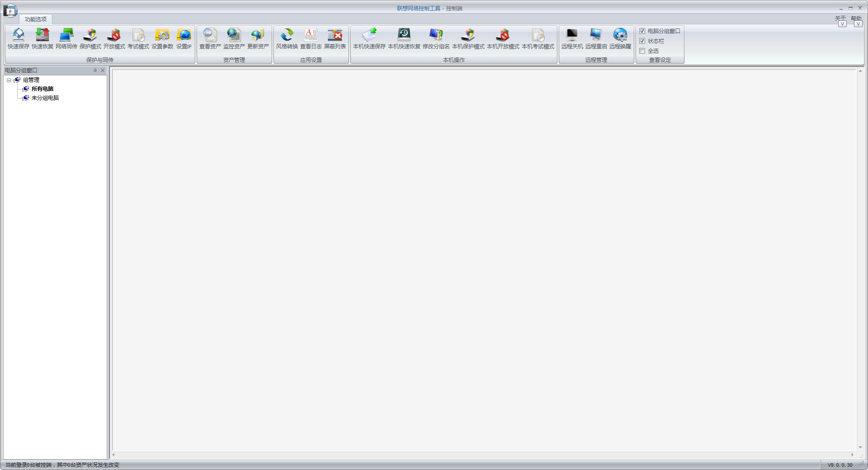Switch to 开放模式 open mode
This screenshot has width=868, height=470.
114,39
